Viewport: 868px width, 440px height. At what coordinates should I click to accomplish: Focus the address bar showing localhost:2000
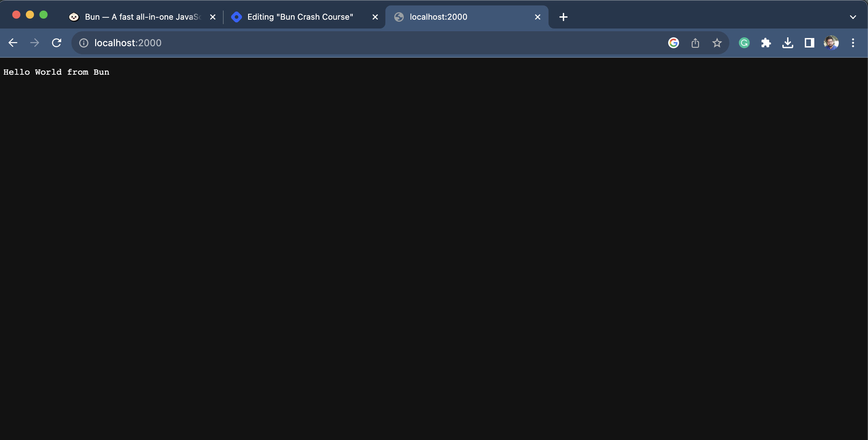tap(374, 43)
